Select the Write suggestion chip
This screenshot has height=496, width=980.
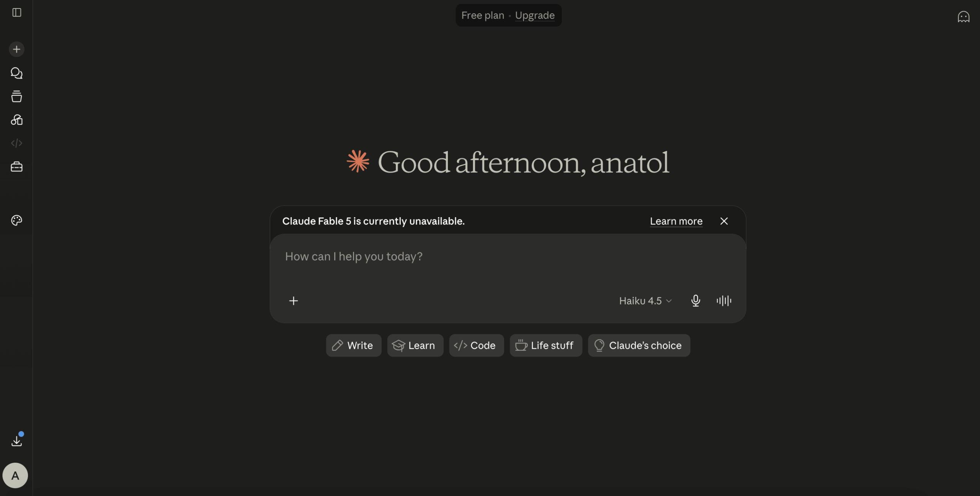click(x=353, y=345)
